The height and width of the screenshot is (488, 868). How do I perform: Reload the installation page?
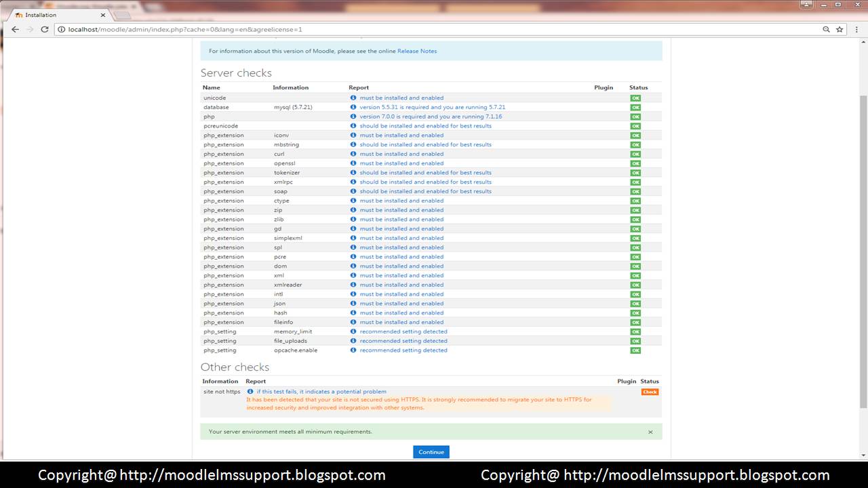45,29
